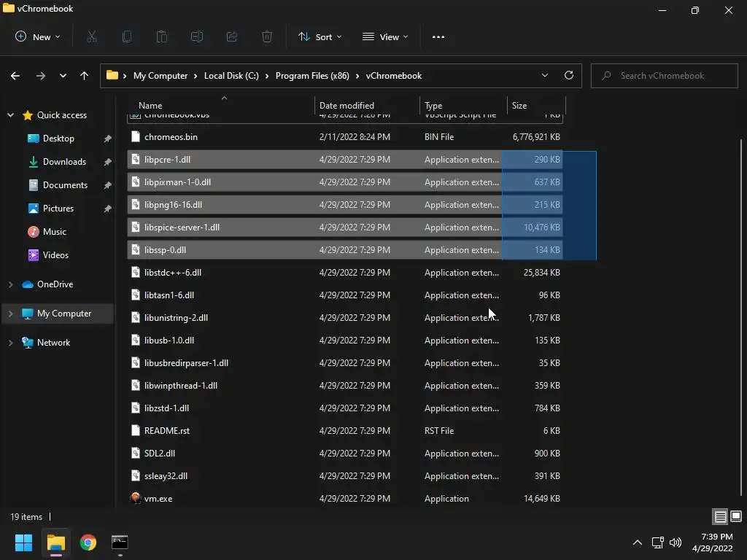Click the clock and date in taskbar
Image resolution: width=747 pixels, height=560 pixels.
pos(712,542)
